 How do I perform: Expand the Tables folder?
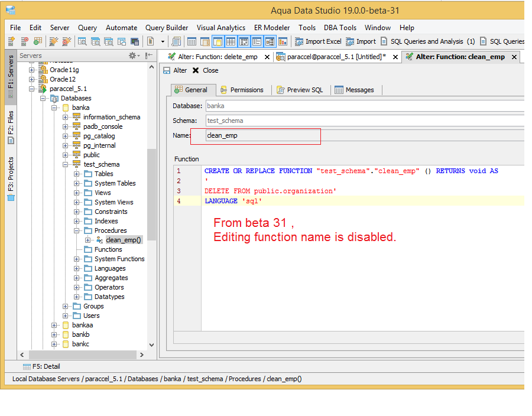(x=76, y=174)
